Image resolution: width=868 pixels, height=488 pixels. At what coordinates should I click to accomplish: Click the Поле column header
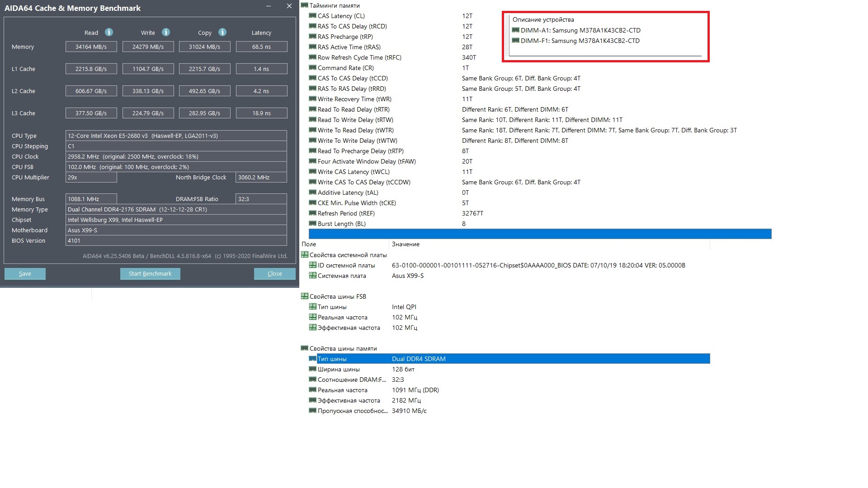coord(309,244)
